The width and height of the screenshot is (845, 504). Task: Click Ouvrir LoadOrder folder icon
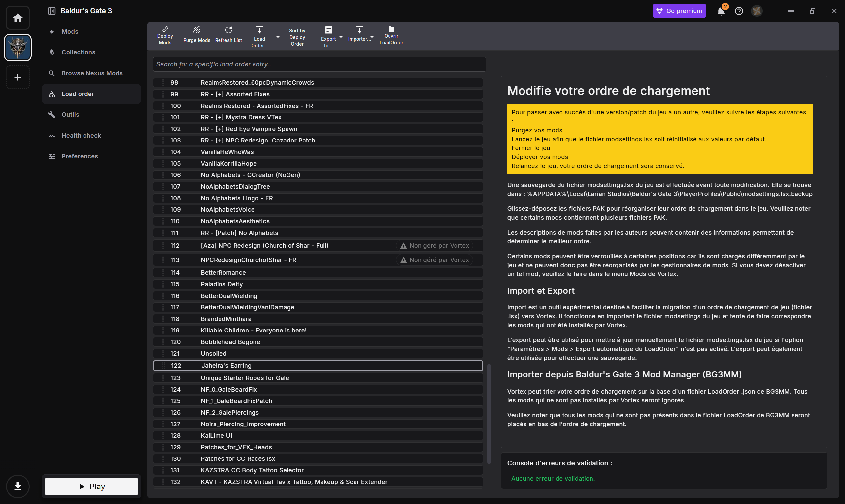[x=391, y=35]
